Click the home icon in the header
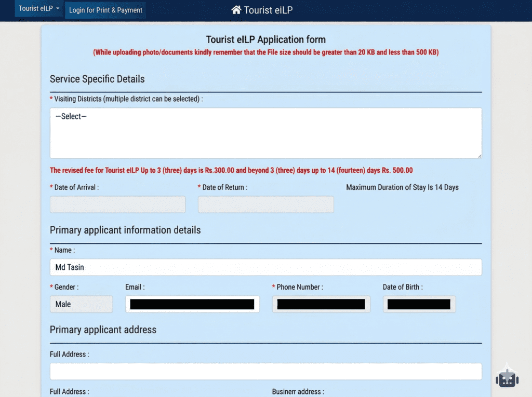 click(x=236, y=10)
